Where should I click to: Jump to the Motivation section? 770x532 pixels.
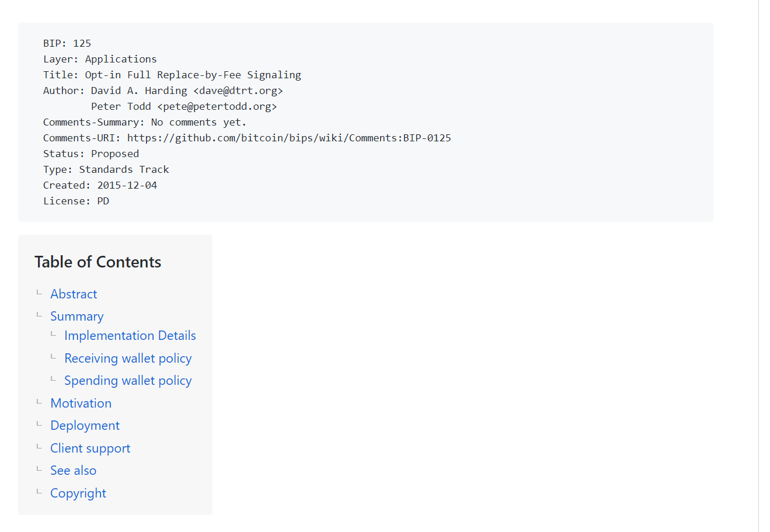pyautogui.click(x=81, y=403)
